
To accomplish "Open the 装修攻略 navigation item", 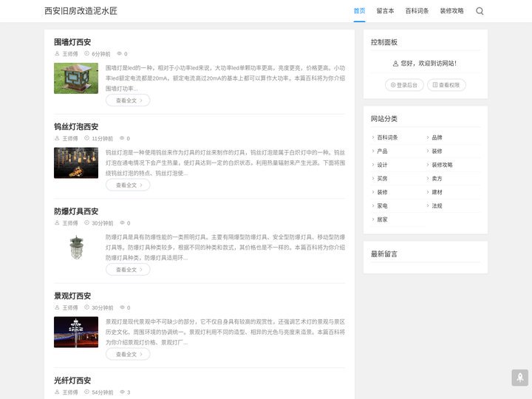I will click(x=451, y=11).
